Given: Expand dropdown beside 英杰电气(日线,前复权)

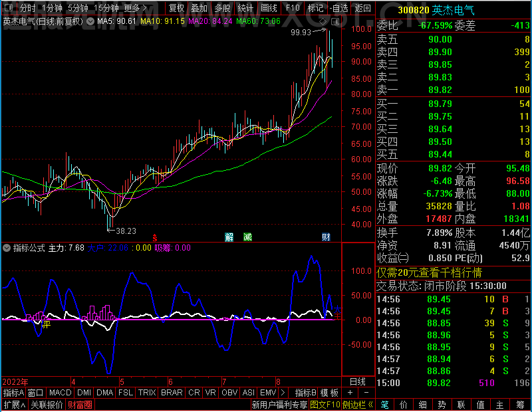Looking at the screenshot, I should pyautogui.click(x=90, y=21).
